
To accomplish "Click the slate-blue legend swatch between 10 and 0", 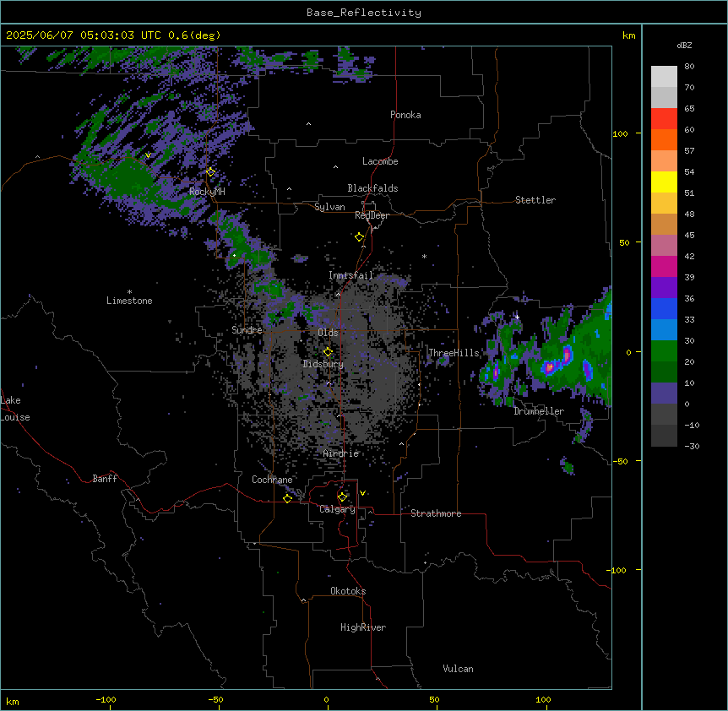I will (x=664, y=393).
